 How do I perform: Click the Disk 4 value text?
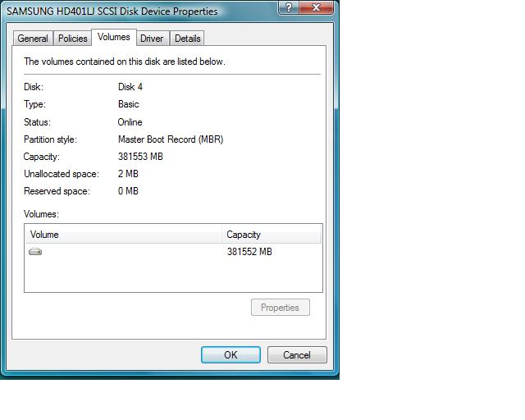point(130,87)
